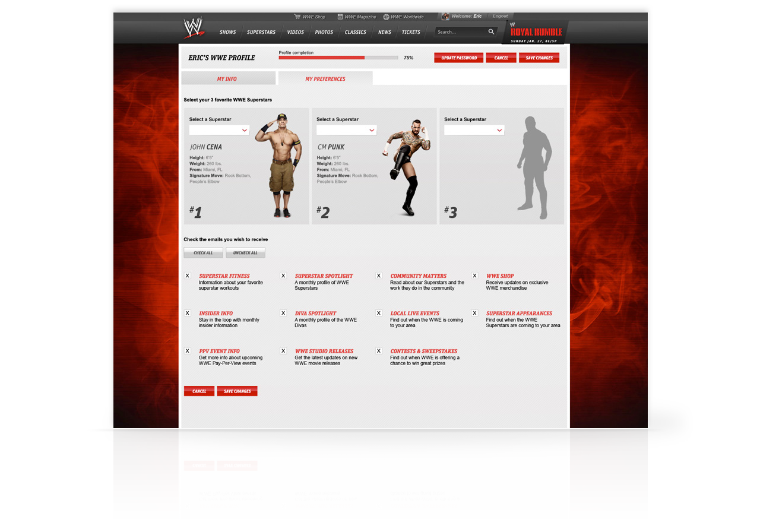
Task: Click the Uncheck All button
Action: point(245,253)
